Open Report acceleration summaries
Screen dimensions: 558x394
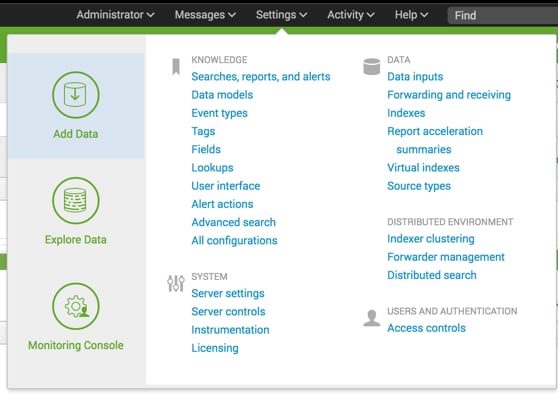coord(435,140)
